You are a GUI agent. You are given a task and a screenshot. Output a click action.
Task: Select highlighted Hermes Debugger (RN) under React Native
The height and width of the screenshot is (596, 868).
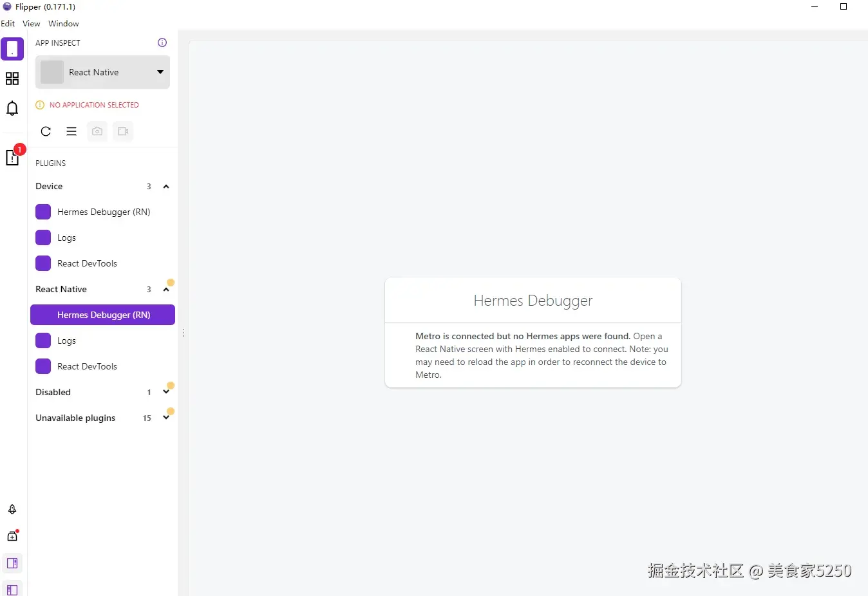pyautogui.click(x=102, y=315)
